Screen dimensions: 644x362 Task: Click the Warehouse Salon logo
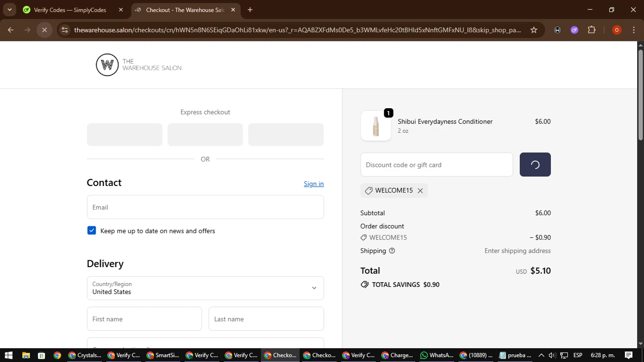(x=139, y=65)
